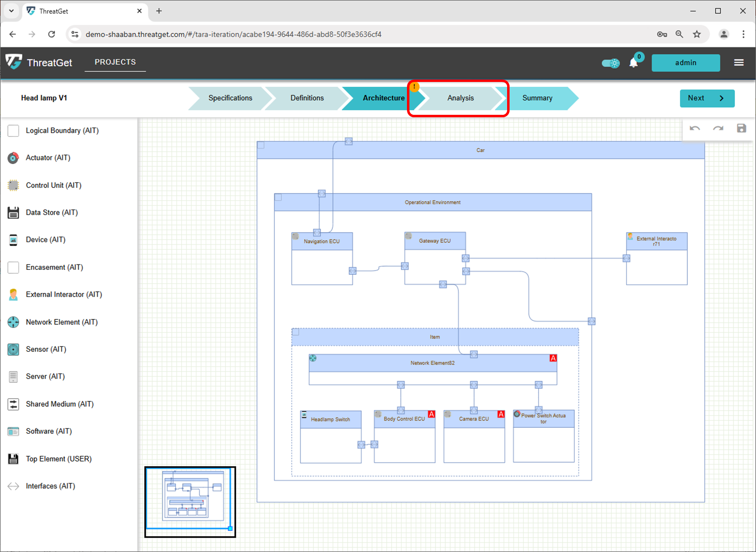
Task: Click the Car boundary corner checkbox
Action: click(261, 145)
